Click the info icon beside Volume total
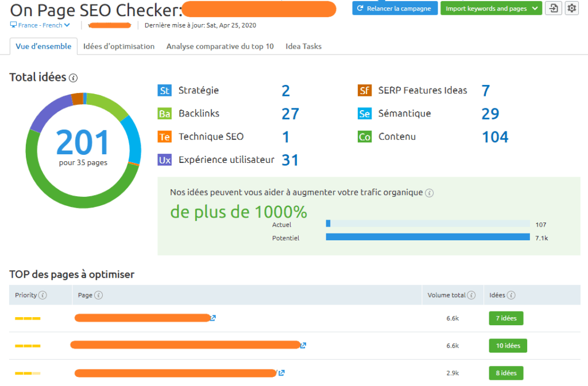 coord(472,295)
